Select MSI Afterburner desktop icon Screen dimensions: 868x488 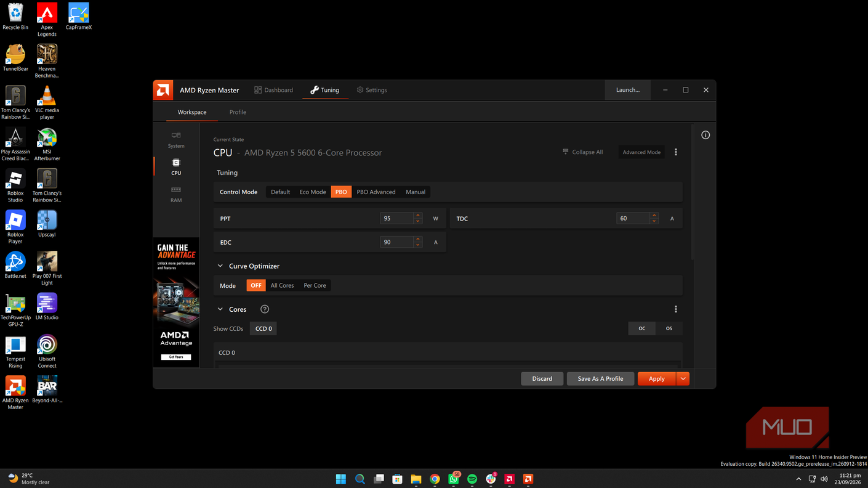coord(47,144)
